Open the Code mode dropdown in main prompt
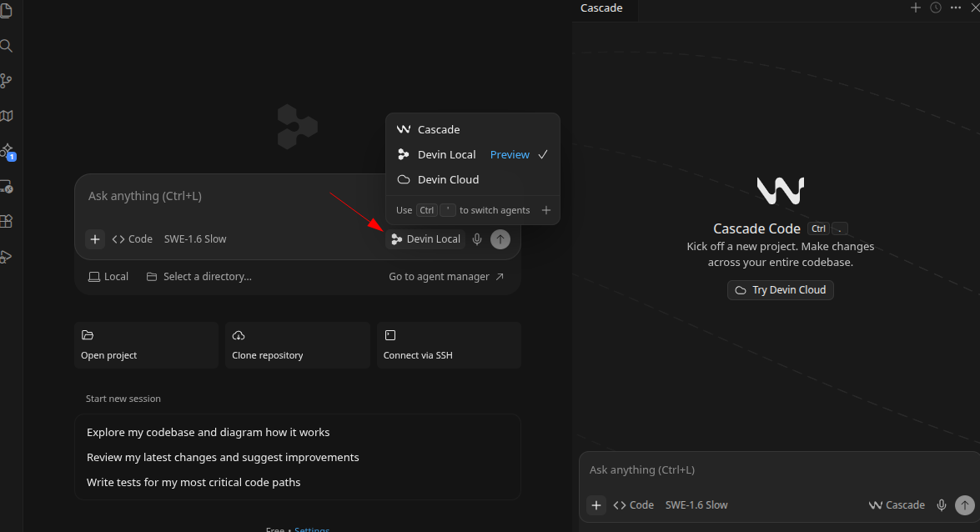This screenshot has width=980, height=532. pos(133,238)
